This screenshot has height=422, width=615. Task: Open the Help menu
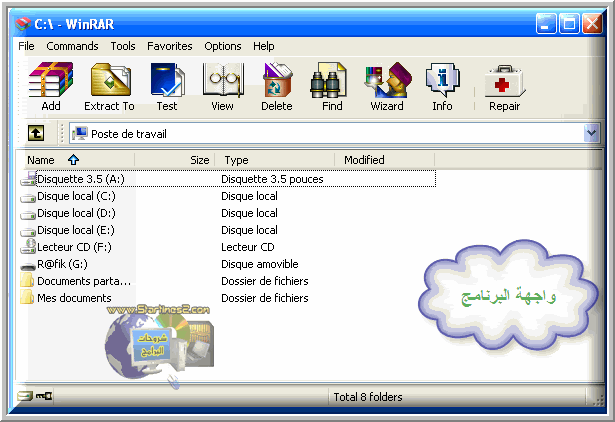(264, 46)
